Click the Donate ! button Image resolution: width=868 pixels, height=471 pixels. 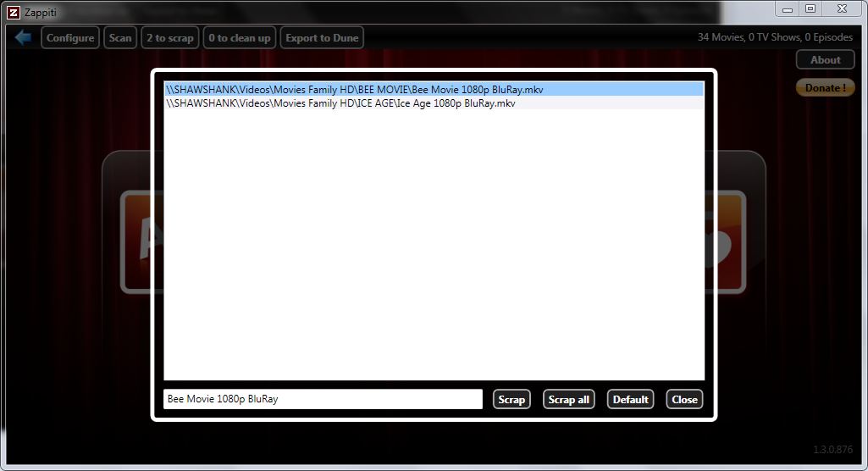(826, 87)
